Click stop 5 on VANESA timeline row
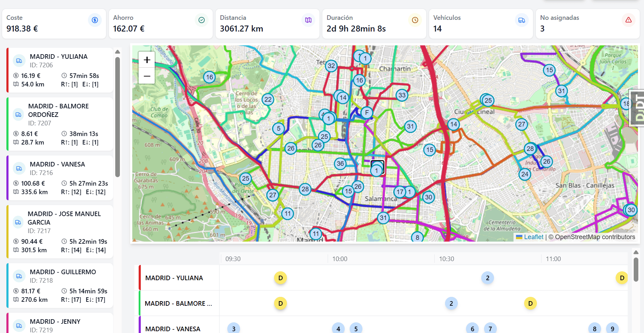The height and width of the screenshot is (333, 644). pos(356,329)
